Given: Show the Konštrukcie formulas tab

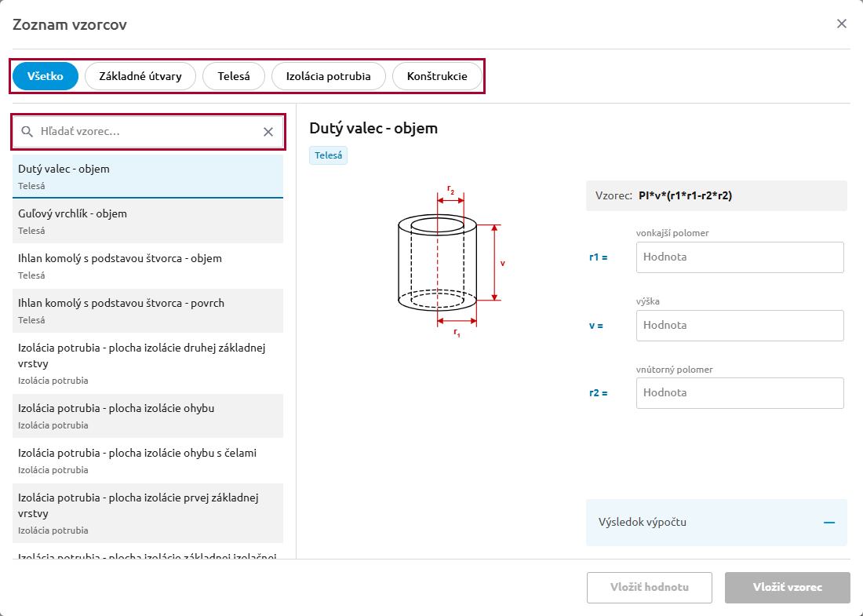Looking at the screenshot, I should click(437, 76).
